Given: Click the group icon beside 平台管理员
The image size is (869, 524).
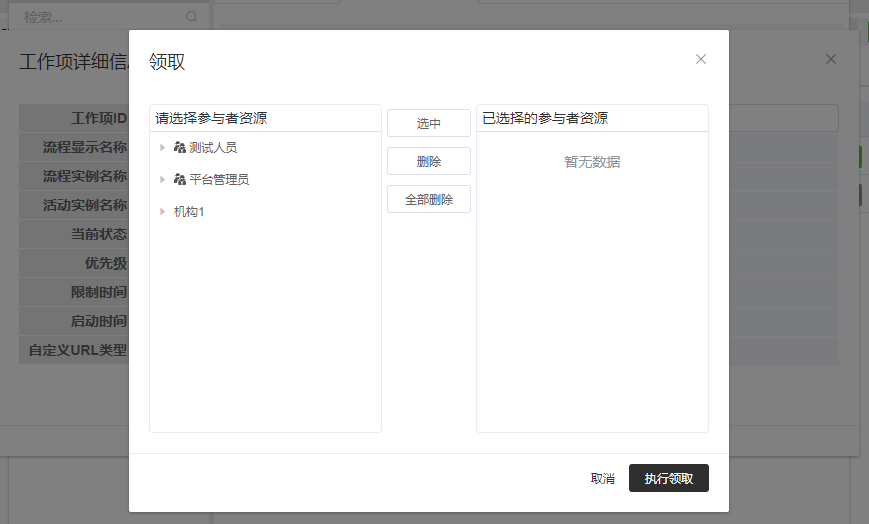Looking at the screenshot, I should click(x=180, y=180).
